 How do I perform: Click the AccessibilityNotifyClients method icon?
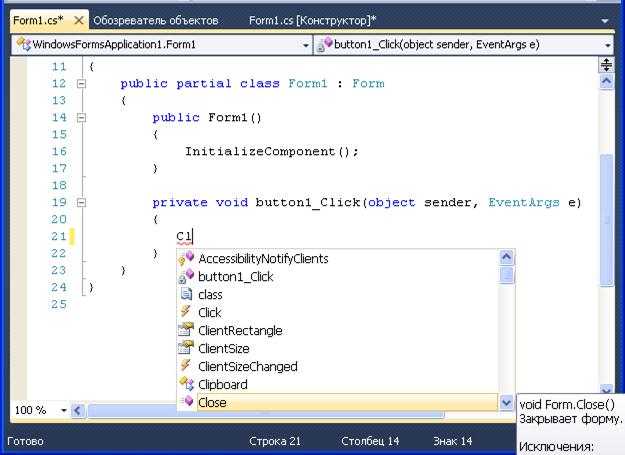tap(186, 258)
